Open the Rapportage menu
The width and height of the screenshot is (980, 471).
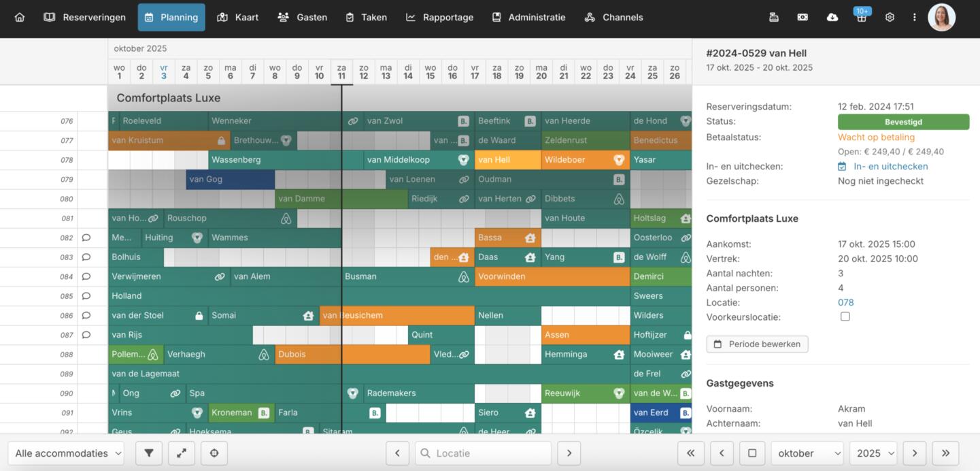439,17
